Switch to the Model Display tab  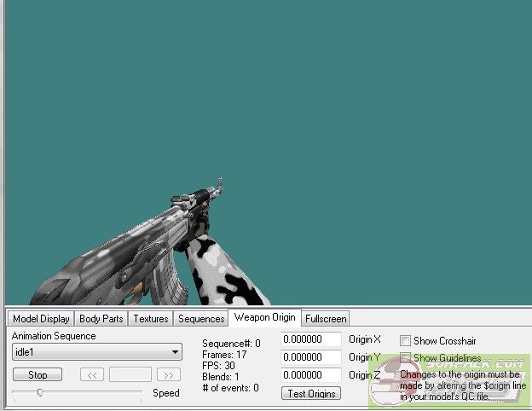(41, 319)
